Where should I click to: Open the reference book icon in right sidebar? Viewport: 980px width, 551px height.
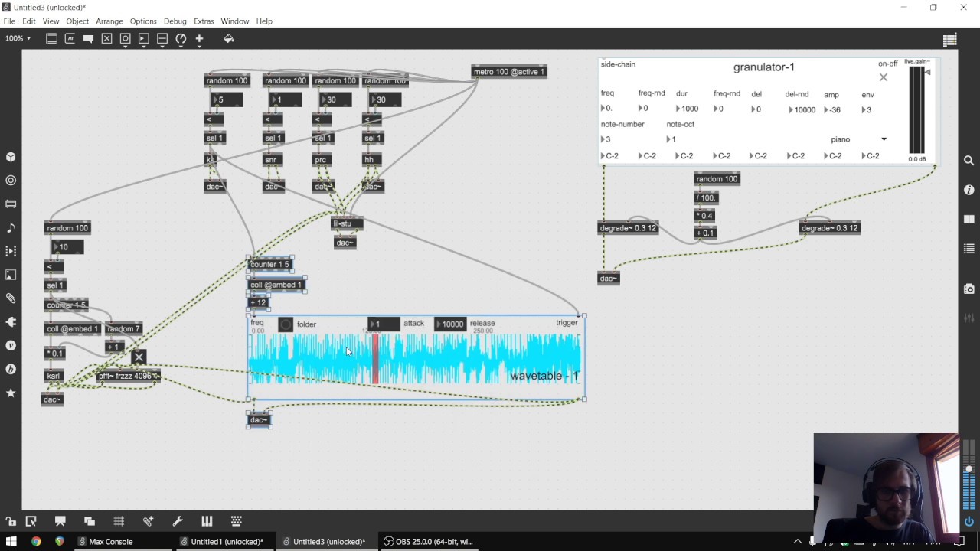tap(969, 220)
